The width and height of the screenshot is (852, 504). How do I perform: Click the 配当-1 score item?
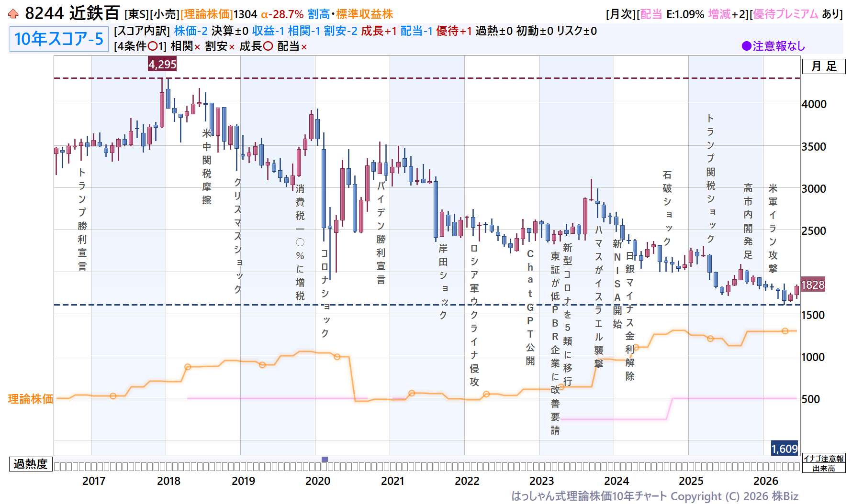coord(417,31)
